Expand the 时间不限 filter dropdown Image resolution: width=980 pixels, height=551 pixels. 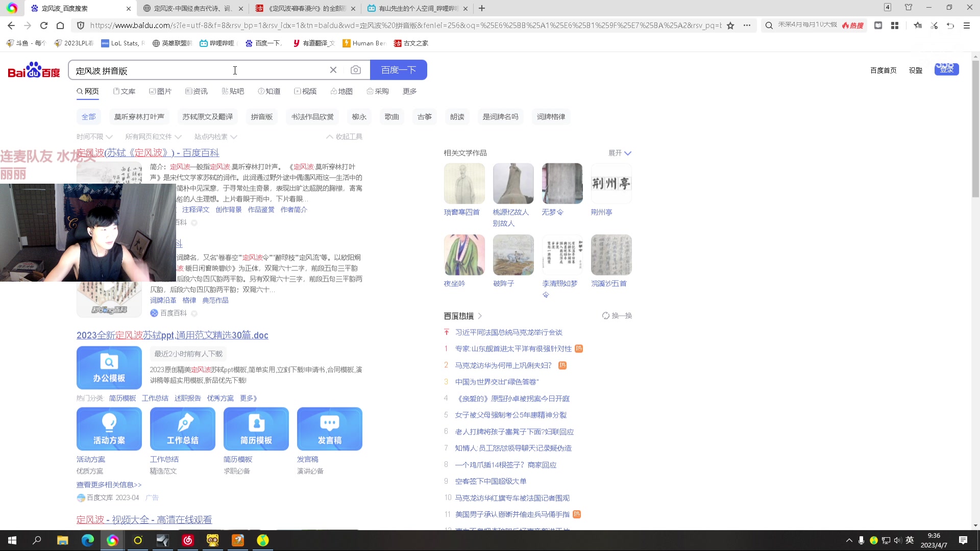click(x=94, y=137)
